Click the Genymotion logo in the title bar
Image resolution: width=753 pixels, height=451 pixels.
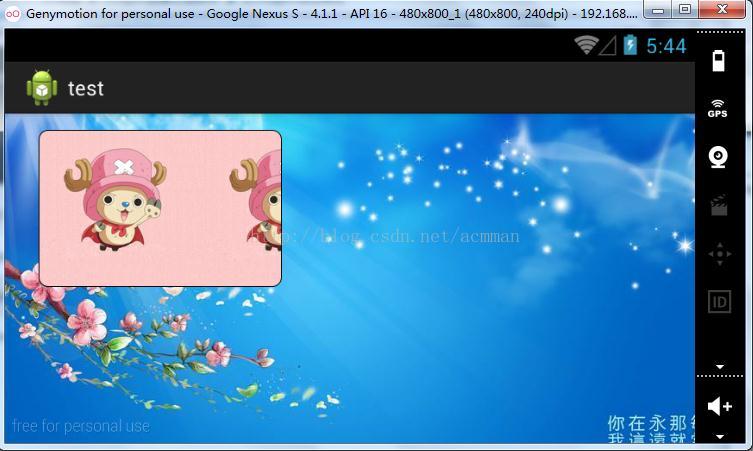click(x=12, y=13)
